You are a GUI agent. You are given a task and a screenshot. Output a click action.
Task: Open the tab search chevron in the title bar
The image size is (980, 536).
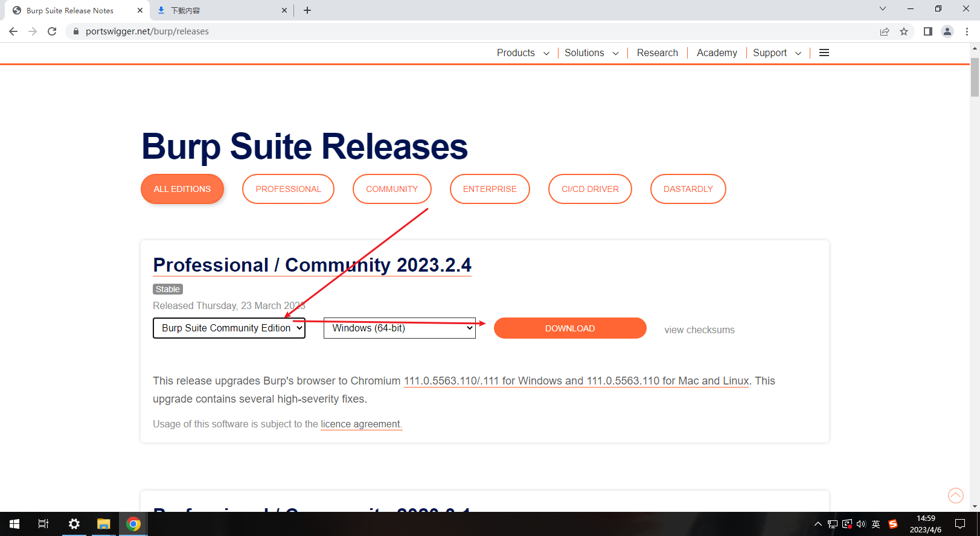coord(883,8)
